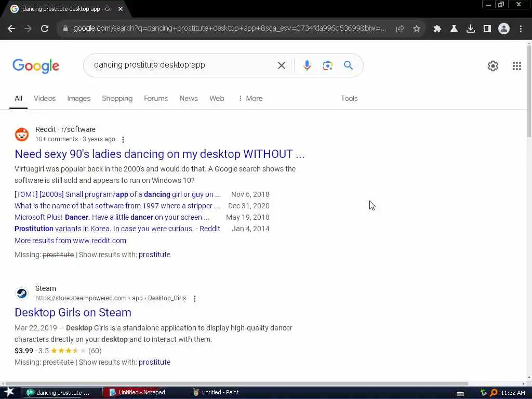Submit the search with the magnifier icon
The height and width of the screenshot is (399, 532).
tap(349, 65)
